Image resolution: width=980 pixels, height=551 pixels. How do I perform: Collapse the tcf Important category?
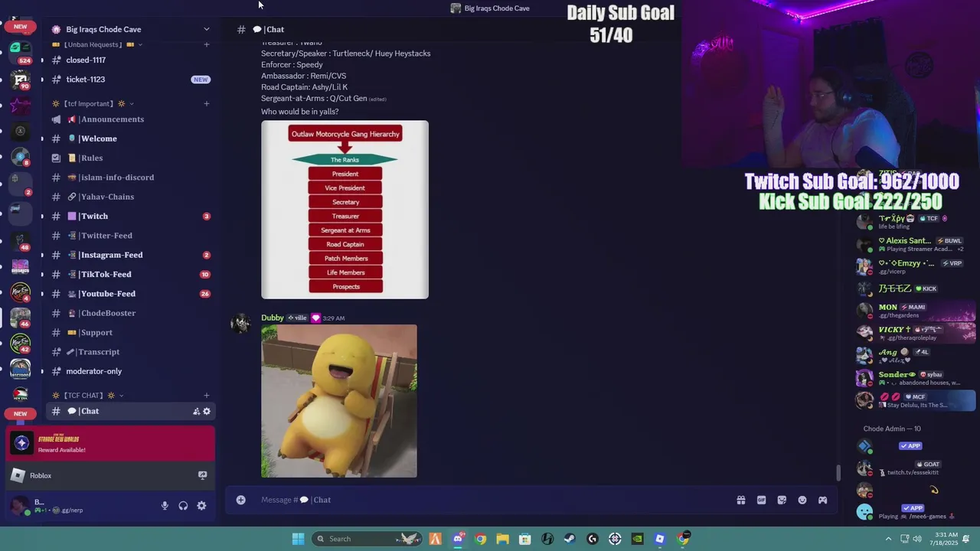93,103
